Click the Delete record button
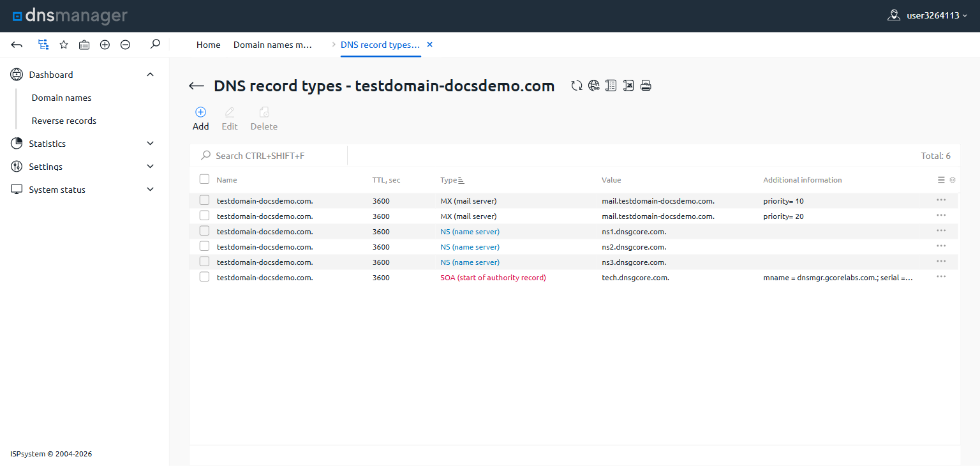 click(x=264, y=119)
